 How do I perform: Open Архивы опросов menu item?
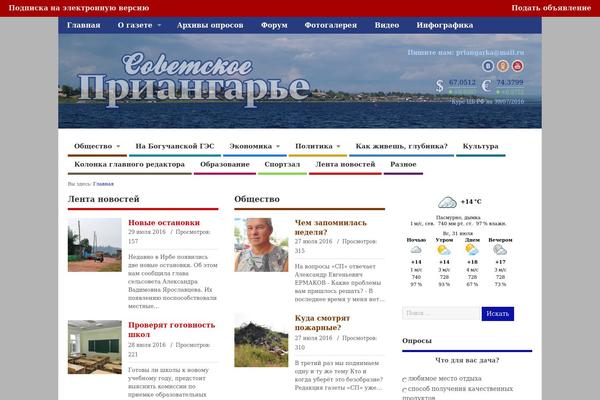[x=210, y=25]
